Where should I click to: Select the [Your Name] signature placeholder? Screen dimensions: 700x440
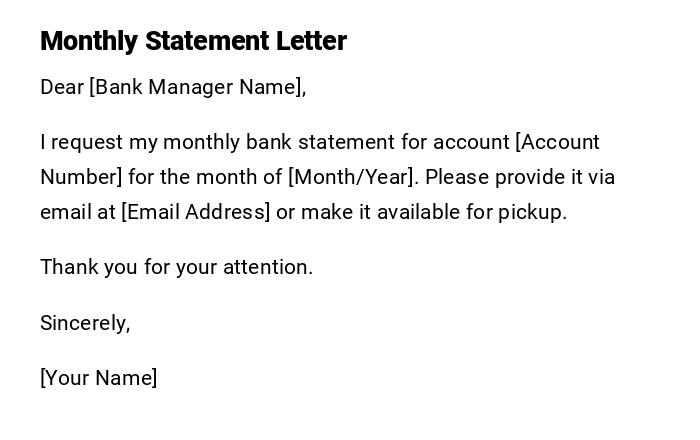pos(98,378)
